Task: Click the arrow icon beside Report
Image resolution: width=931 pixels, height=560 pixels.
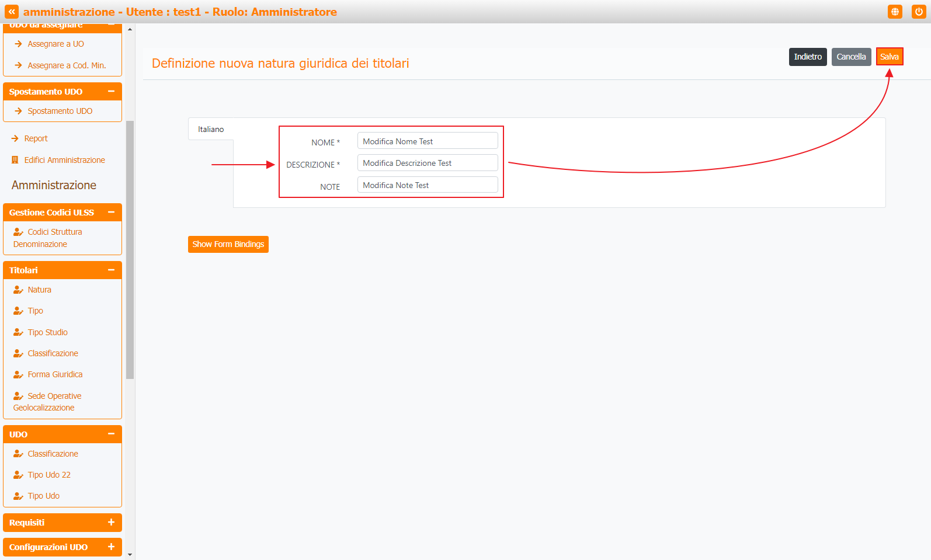Action: click(x=15, y=138)
